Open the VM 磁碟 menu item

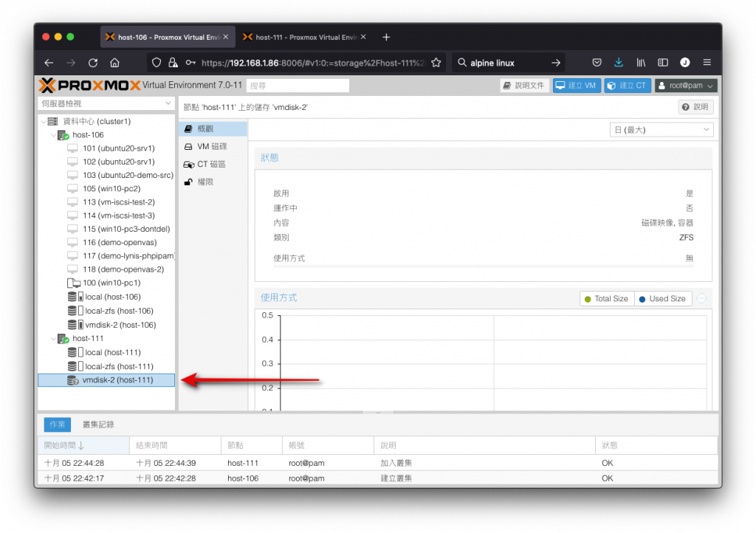(213, 146)
